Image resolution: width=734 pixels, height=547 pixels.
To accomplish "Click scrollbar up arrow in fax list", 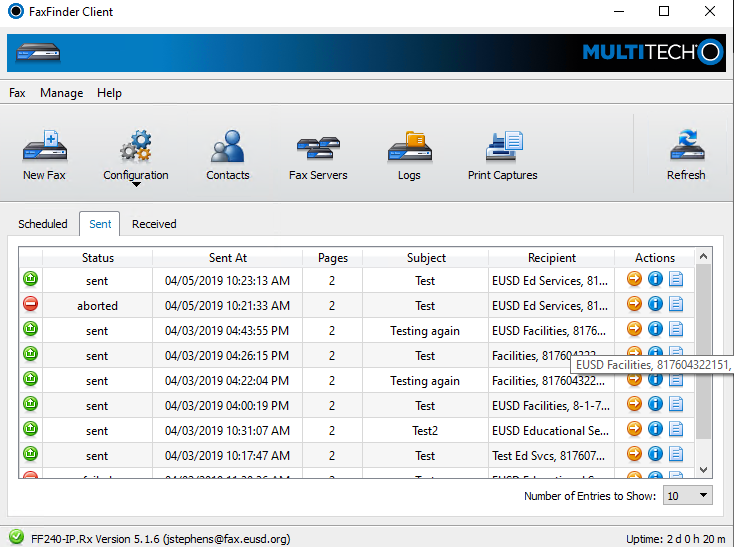I will click(703, 256).
